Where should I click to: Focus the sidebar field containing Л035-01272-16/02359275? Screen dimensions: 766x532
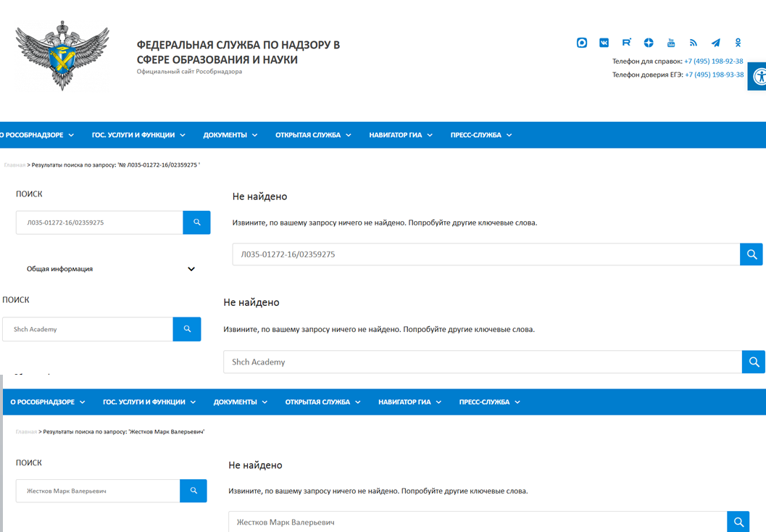tap(100, 223)
